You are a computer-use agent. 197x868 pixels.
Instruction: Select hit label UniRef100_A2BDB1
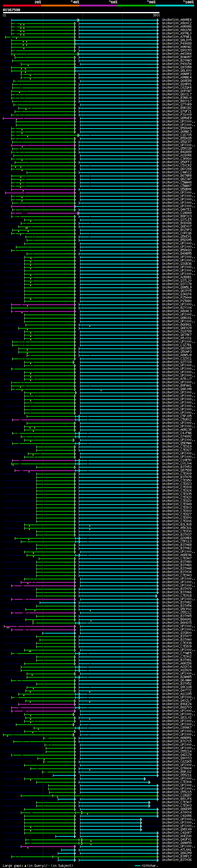(x=177, y=277)
